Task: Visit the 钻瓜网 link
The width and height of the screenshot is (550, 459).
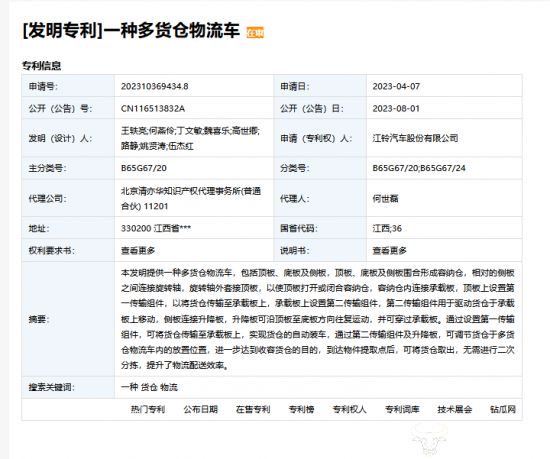Action: coord(503,409)
